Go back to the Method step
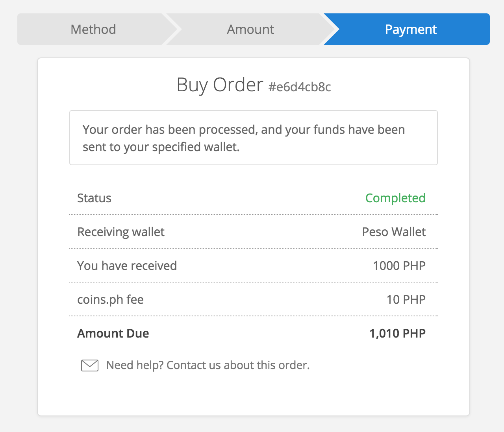The width and height of the screenshot is (504, 432). pos(93,30)
